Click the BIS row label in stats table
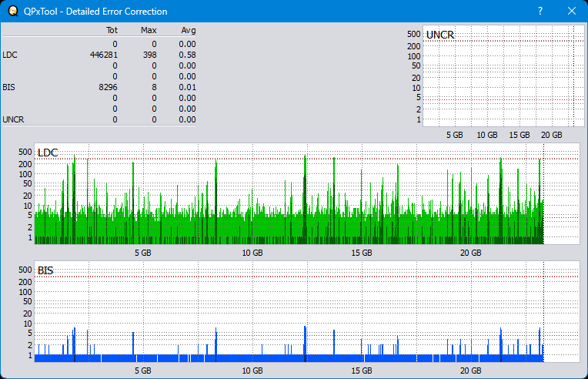 (8, 87)
